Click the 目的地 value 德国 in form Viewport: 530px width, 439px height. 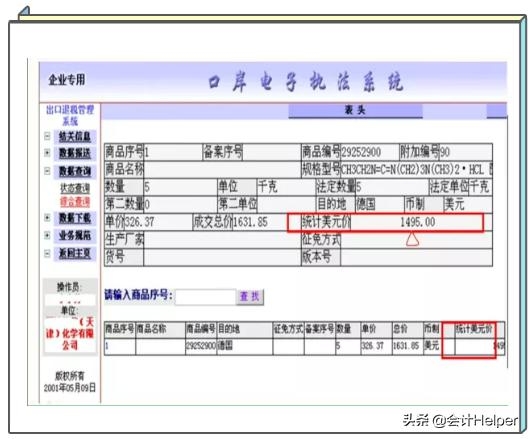(x=366, y=204)
